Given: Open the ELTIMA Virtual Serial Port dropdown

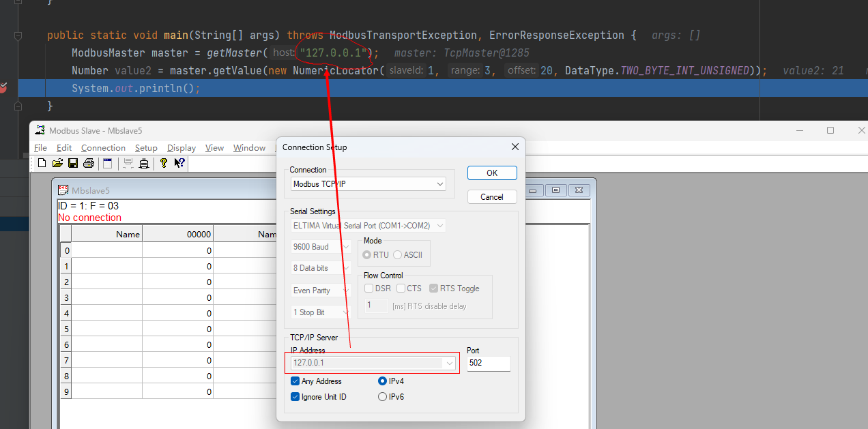Looking at the screenshot, I should (368, 225).
